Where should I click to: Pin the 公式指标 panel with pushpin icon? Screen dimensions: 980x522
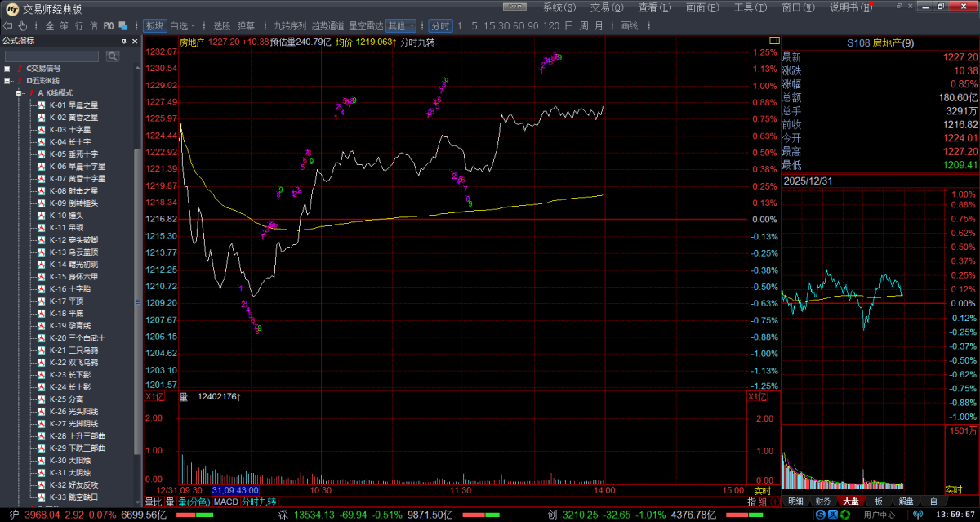123,41
